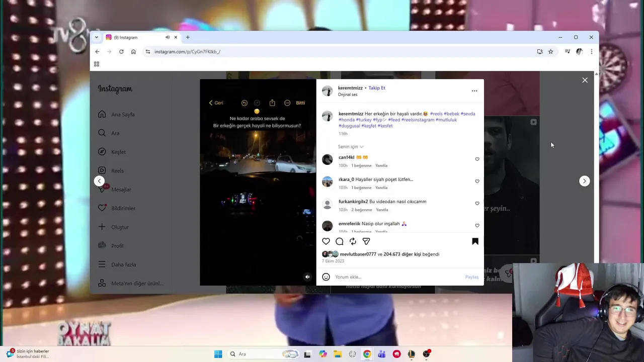Open a new tab with the plus button
This screenshot has width=644, height=362.
pyautogui.click(x=188, y=37)
